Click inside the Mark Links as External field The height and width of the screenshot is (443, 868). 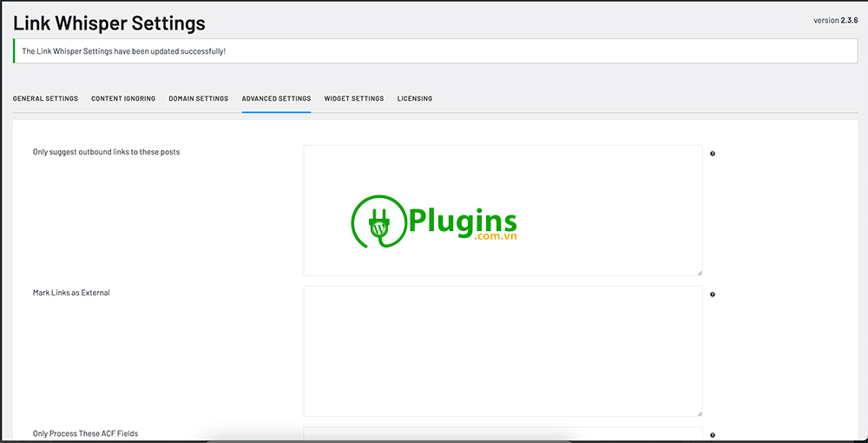point(503,351)
